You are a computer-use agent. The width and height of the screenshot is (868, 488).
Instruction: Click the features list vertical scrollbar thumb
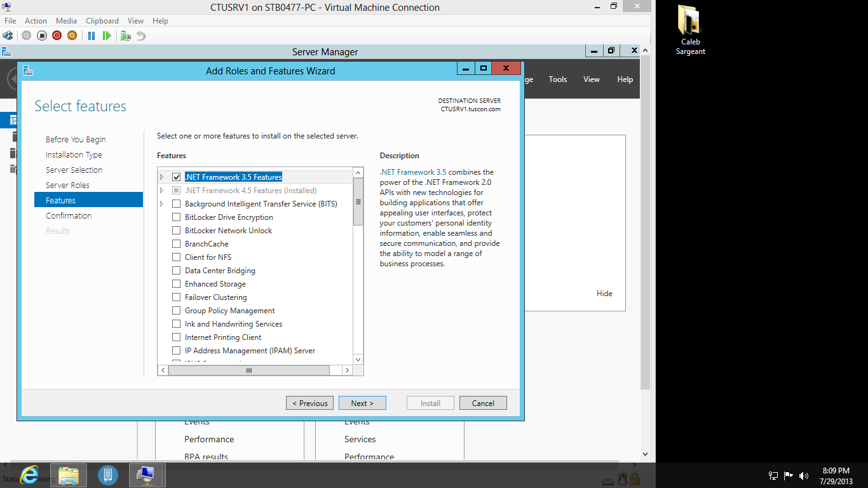click(x=358, y=201)
